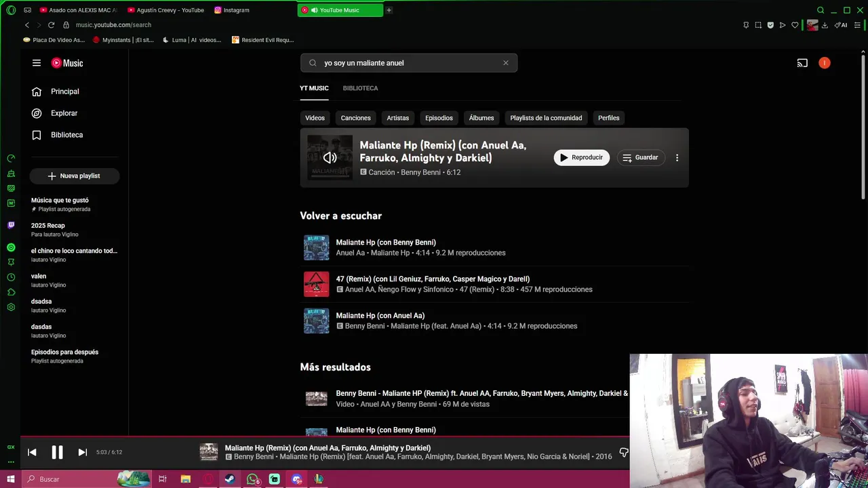
Task: Open Benny Benni Maliante HP video result
Action: 481,393
